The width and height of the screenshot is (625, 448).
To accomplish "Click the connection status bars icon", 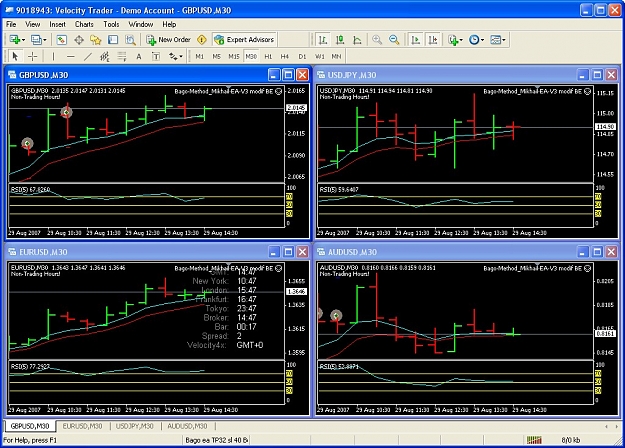I will coord(534,440).
